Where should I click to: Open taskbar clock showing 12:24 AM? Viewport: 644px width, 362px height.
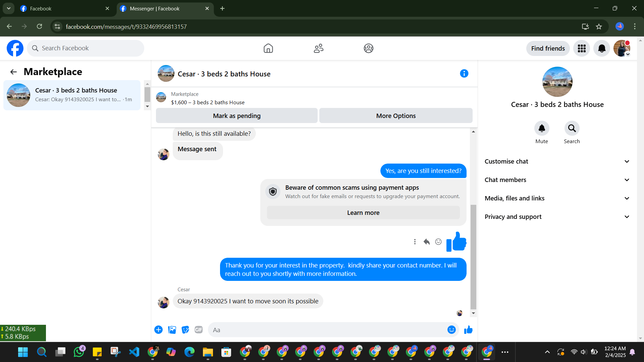(x=615, y=352)
